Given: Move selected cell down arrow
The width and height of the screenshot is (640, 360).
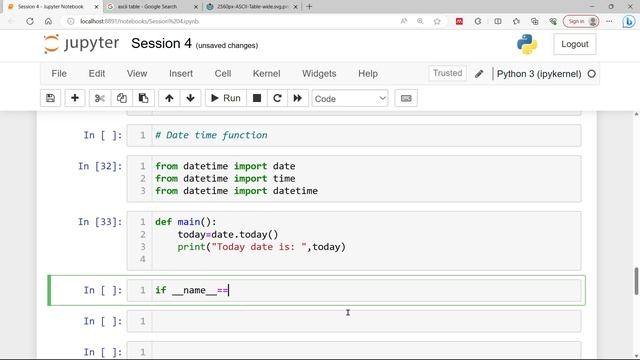Looking at the screenshot, I should (190, 98).
